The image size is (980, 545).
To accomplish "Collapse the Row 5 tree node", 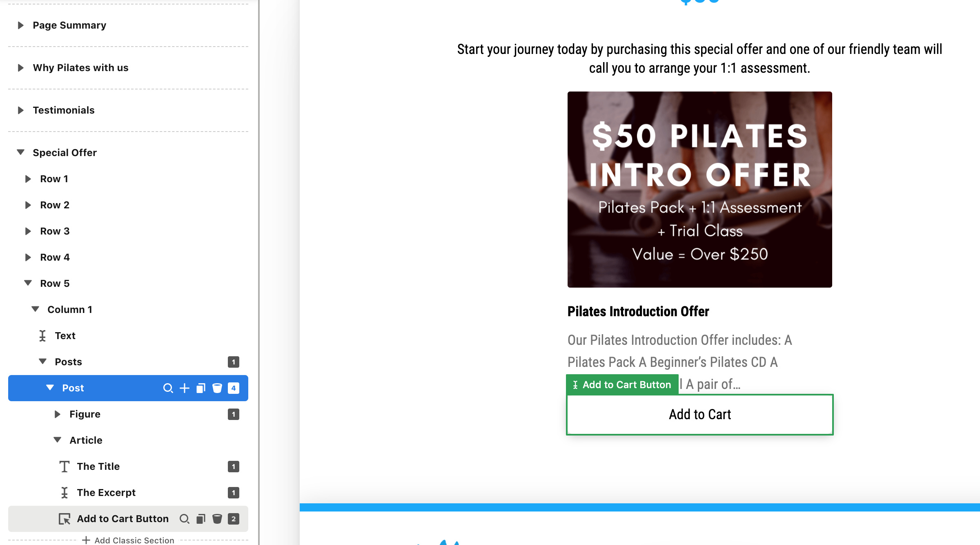I will coord(28,283).
